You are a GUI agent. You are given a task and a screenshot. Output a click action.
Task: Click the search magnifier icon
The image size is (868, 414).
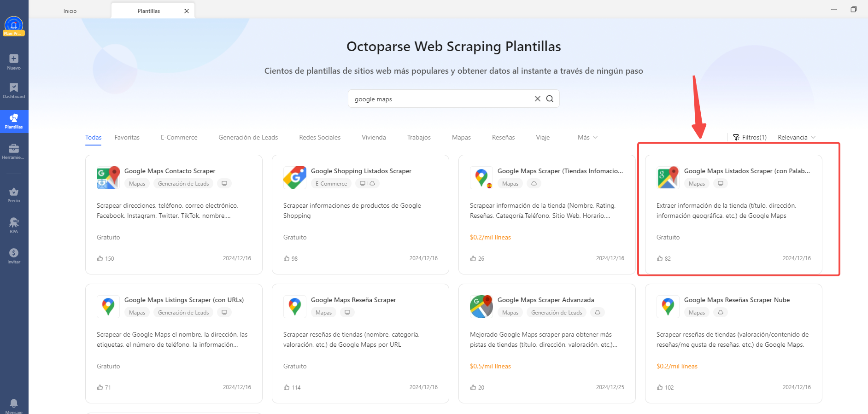point(550,99)
